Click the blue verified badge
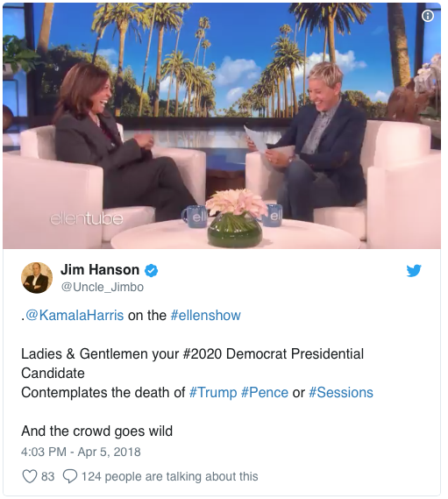 coord(151,271)
